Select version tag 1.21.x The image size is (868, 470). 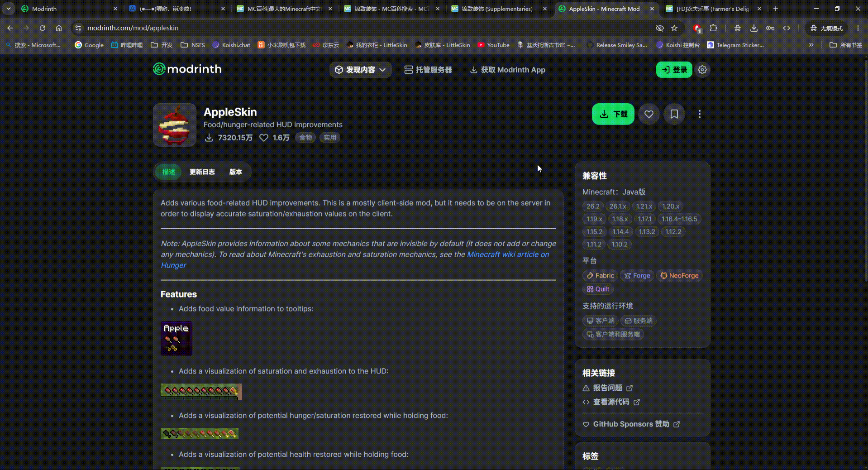tap(644, 206)
